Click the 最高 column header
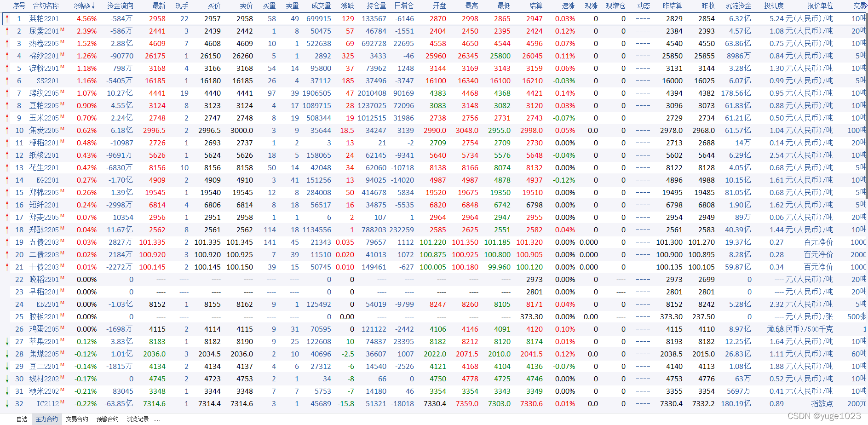Image resolution: width=868 pixels, height=425 pixels. click(x=471, y=6)
